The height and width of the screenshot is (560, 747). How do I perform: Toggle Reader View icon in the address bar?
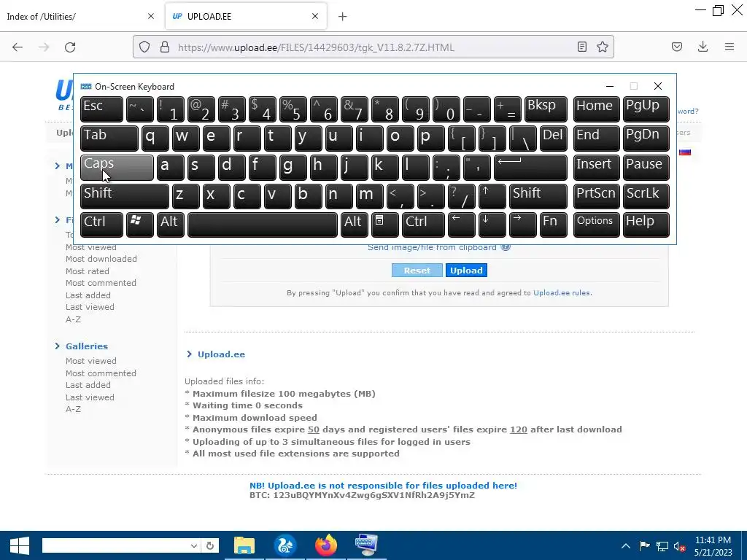[x=581, y=47]
